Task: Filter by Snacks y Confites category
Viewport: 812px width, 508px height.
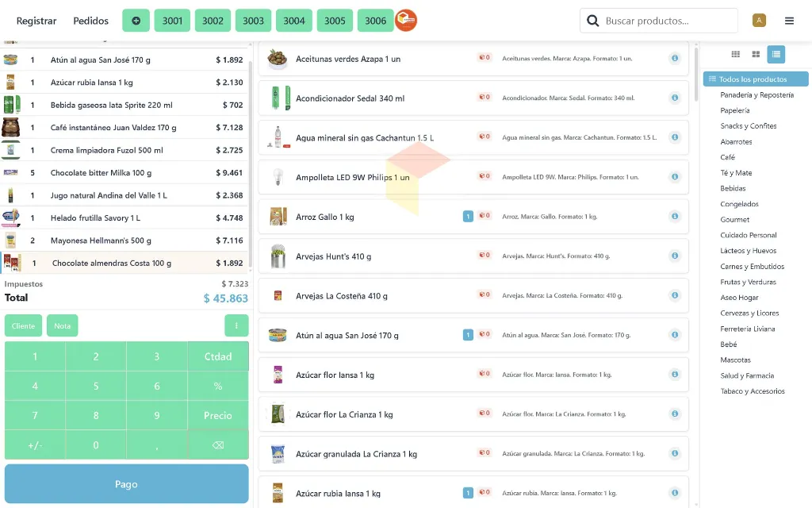Action: click(749, 126)
